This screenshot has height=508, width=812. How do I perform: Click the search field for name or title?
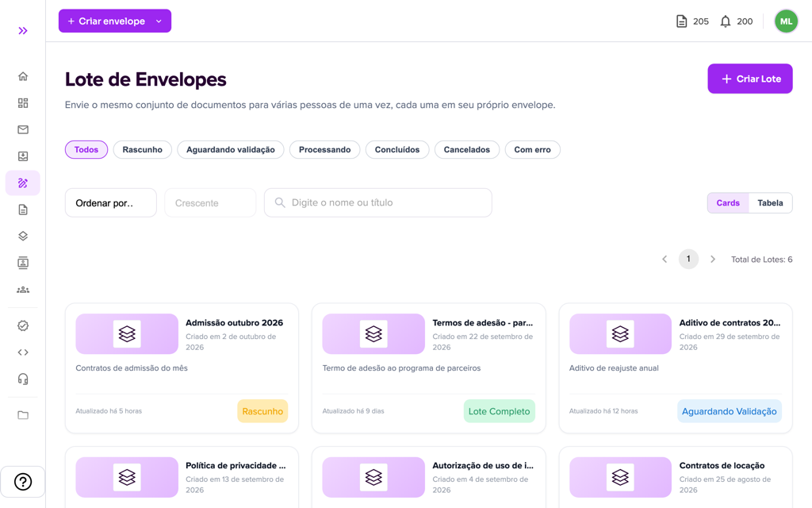(378, 202)
